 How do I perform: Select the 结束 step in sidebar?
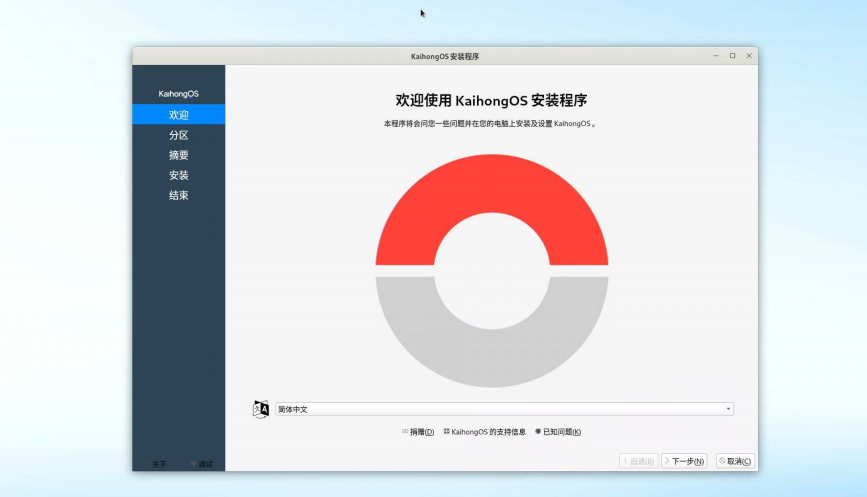[x=179, y=195]
